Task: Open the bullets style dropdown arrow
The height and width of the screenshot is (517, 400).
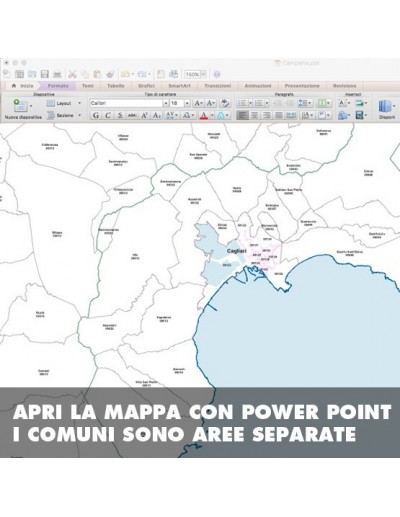Action: 250,103
